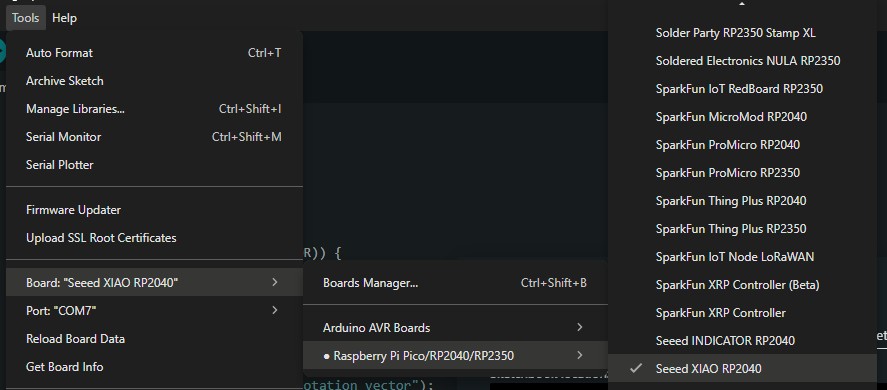Select Soldered Electronics NULA RP2350 board

point(742,61)
